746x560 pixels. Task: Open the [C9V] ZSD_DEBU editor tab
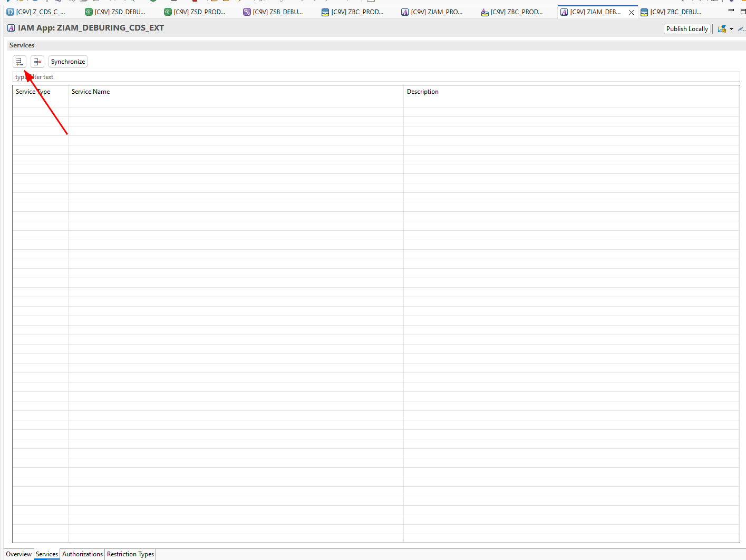115,12
